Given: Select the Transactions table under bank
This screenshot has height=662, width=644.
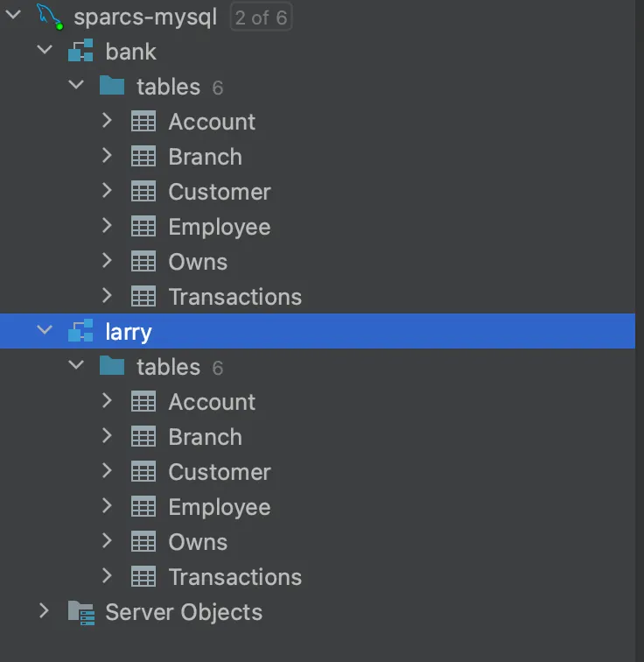Looking at the screenshot, I should pos(234,297).
